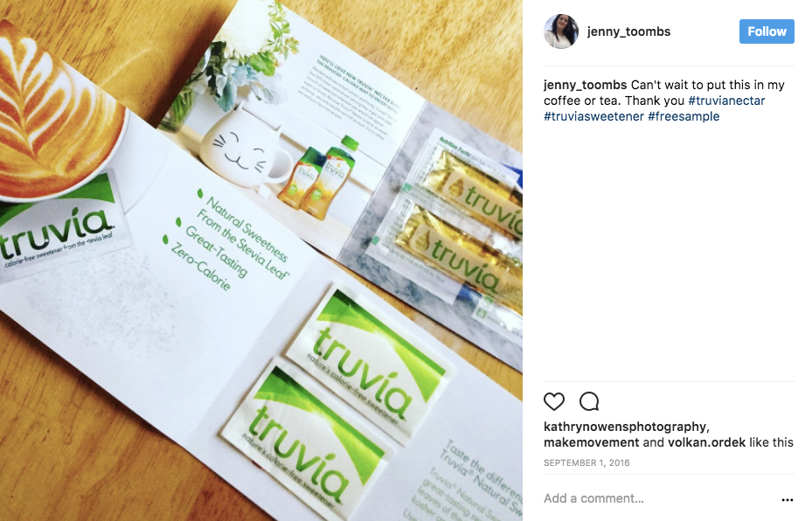Image resolution: width=812 pixels, height=521 pixels.
Task: Click jenny_toombs name in the caption
Action: coord(585,85)
